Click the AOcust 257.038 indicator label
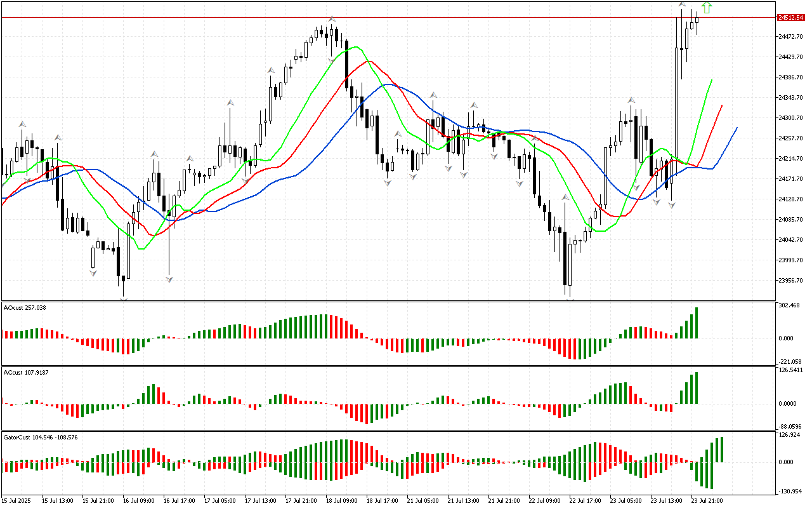Viewport: 812px width, 508px height. pyautogui.click(x=25, y=308)
